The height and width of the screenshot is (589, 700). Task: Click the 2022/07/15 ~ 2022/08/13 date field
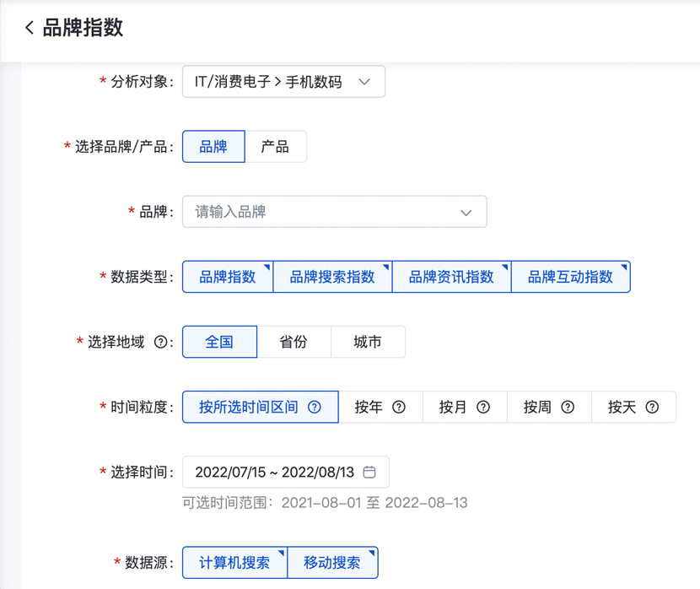[x=274, y=473]
